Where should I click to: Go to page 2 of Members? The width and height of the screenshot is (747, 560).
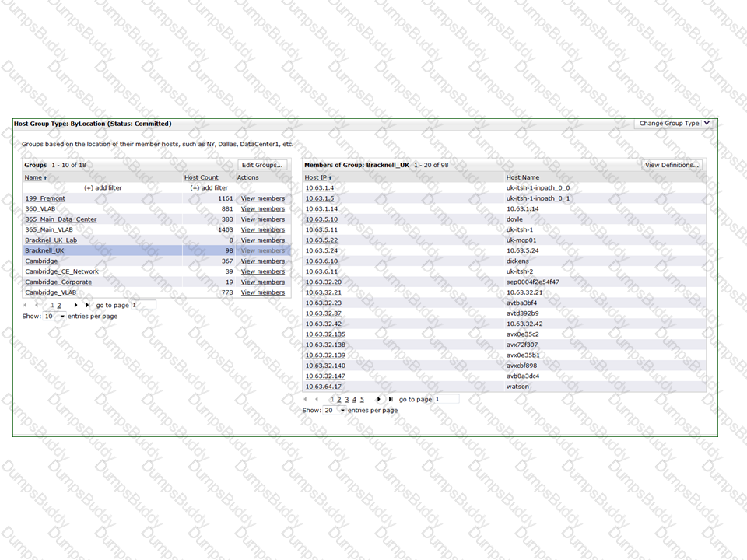(339, 400)
